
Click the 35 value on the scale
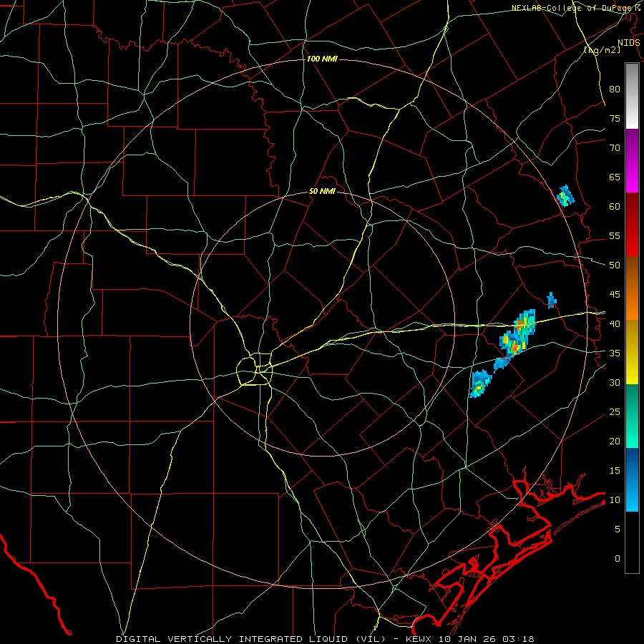pos(615,353)
